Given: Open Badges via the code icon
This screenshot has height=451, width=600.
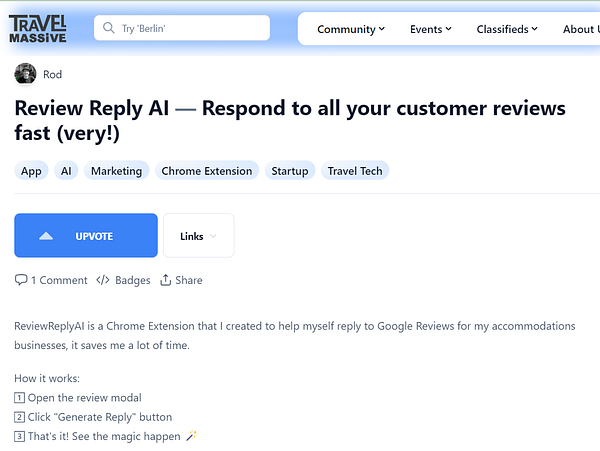Looking at the screenshot, I should [103, 280].
